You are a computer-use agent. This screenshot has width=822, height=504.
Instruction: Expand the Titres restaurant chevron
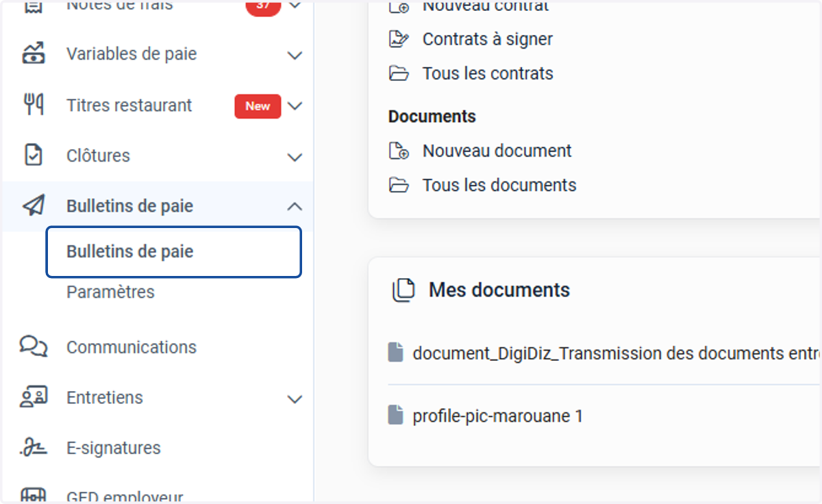[295, 106]
